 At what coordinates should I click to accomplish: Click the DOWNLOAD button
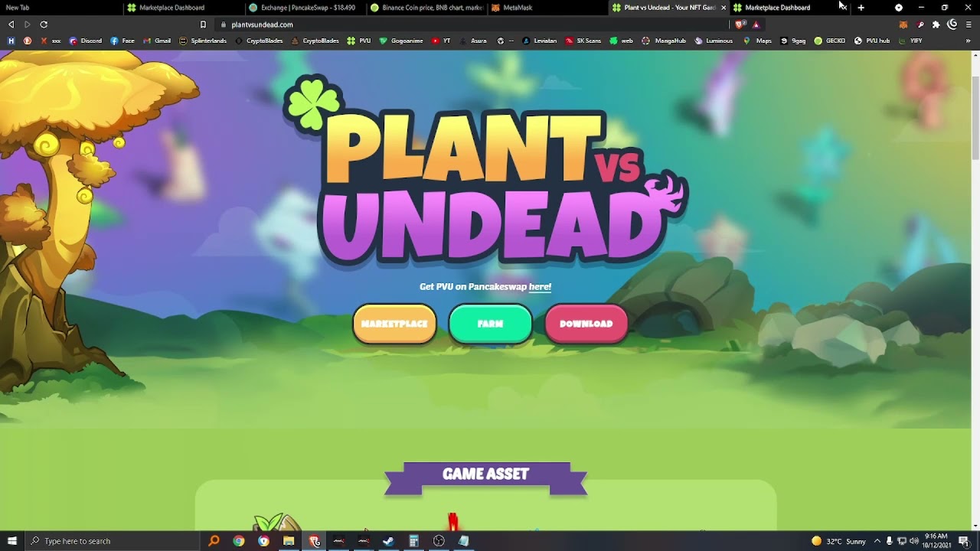pos(586,324)
